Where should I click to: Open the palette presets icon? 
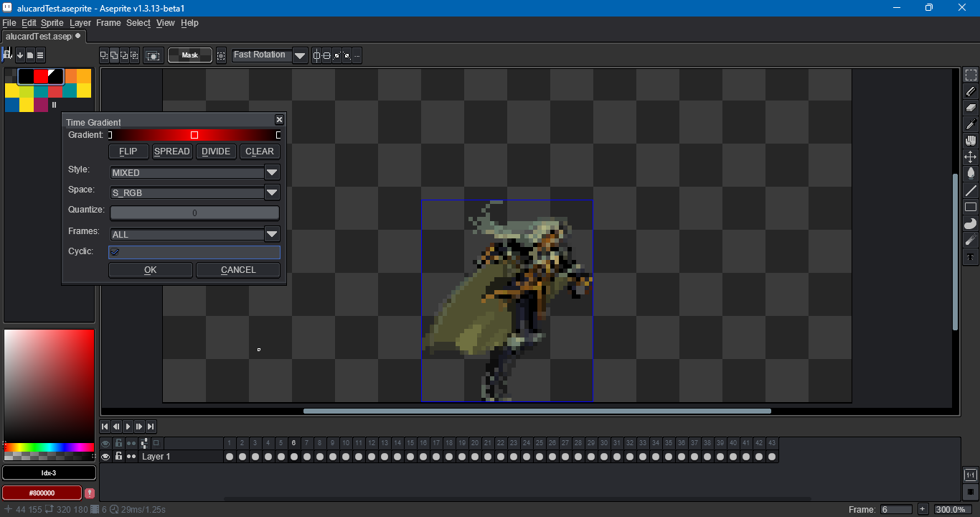pos(30,55)
